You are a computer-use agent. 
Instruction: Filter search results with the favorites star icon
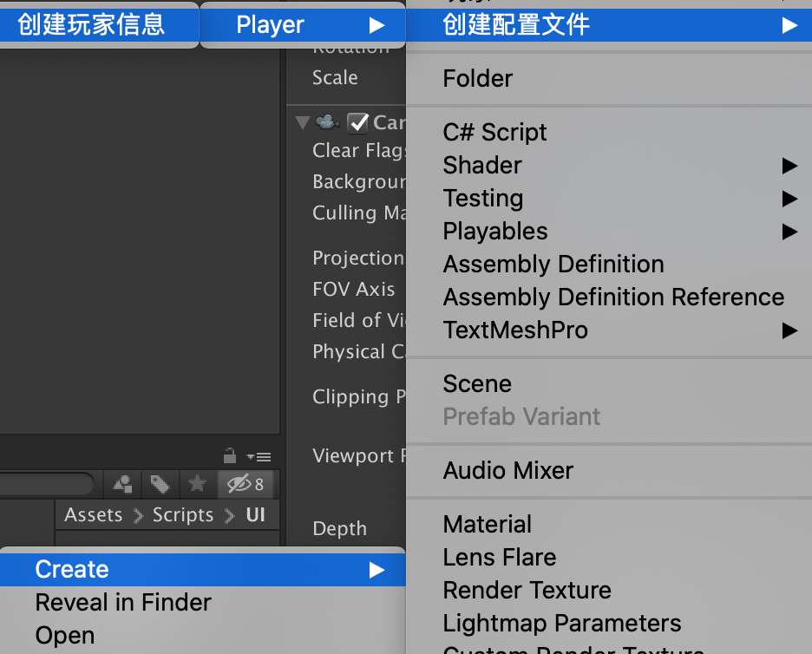coord(197,485)
